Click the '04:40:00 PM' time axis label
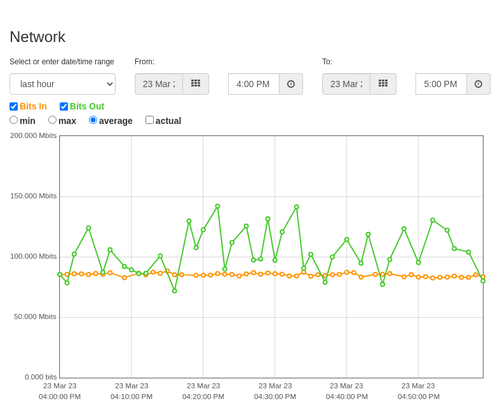This screenshot has width=500, height=403. point(347,397)
